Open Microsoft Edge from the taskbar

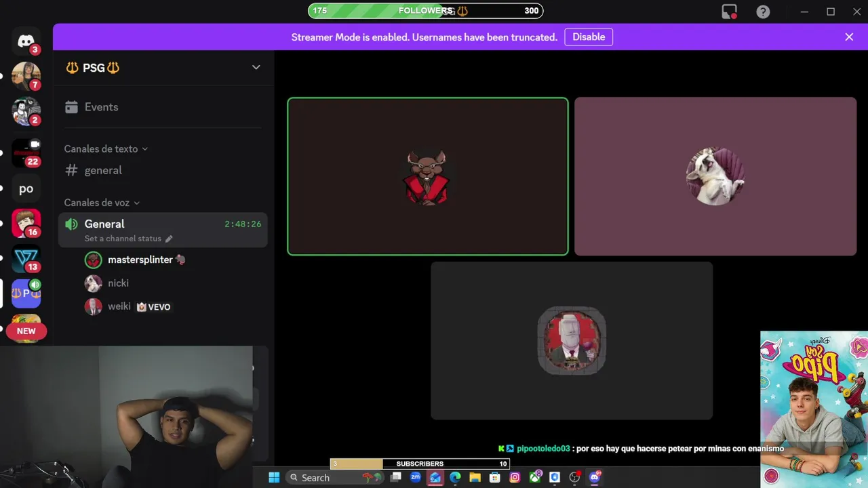tap(455, 478)
